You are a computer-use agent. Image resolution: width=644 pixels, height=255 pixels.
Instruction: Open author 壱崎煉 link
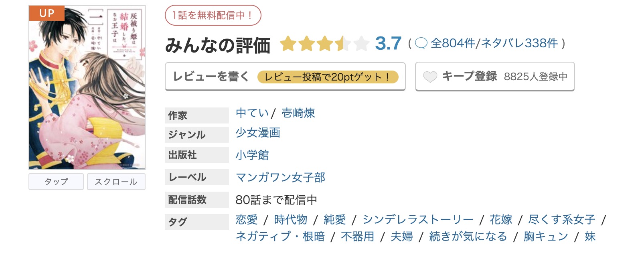click(298, 113)
